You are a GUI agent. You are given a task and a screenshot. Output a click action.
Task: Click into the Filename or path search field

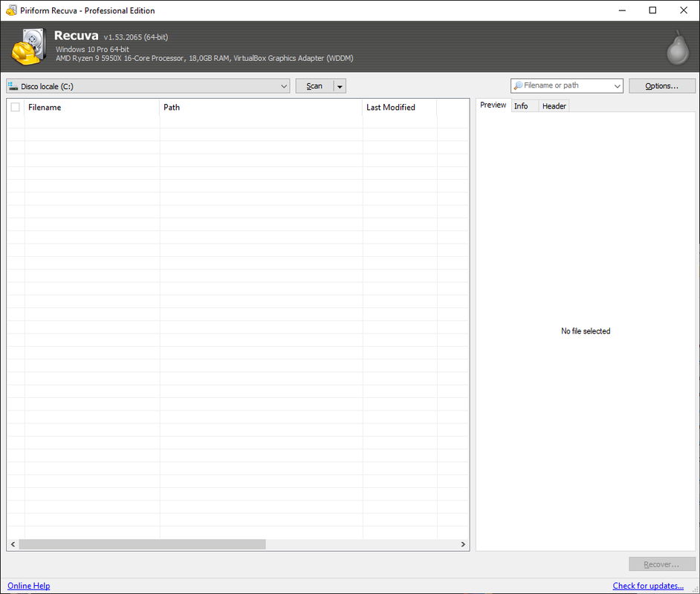point(565,85)
